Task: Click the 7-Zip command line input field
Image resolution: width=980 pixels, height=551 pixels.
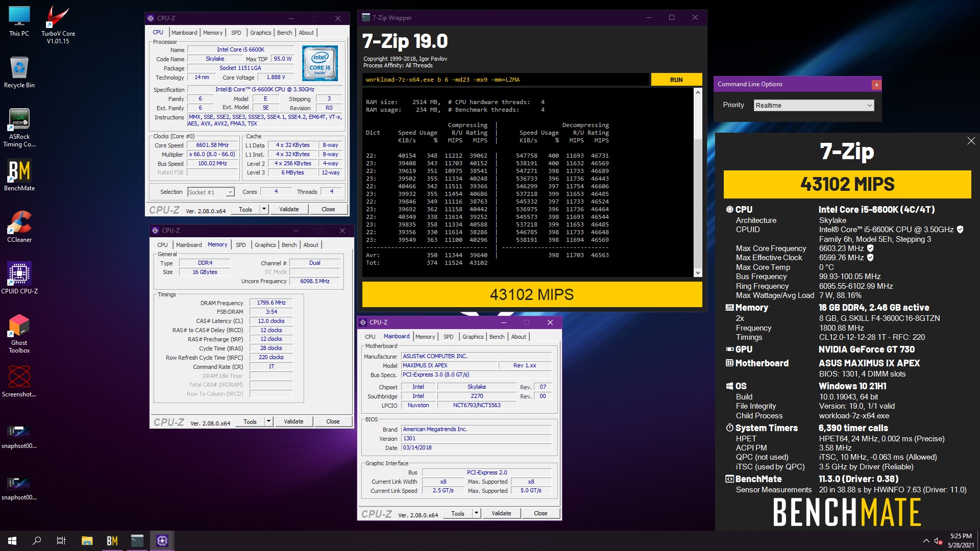Action: pyautogui.click(x=505, y=80)
